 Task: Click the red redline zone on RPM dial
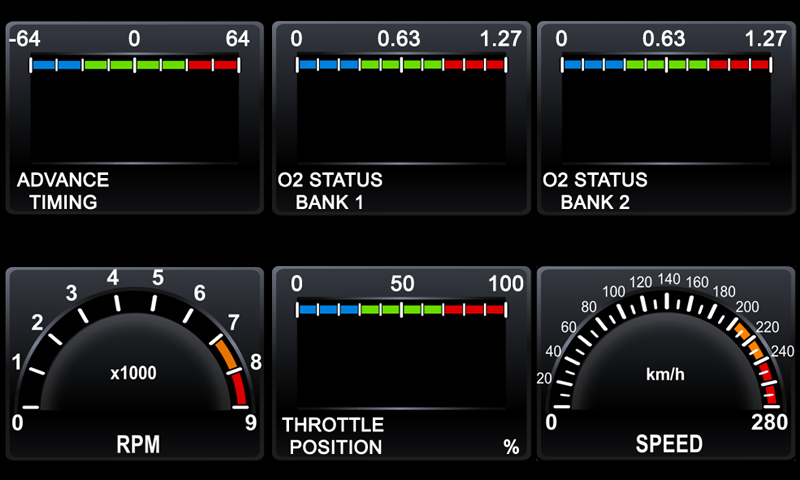click(x=240, y=389)
